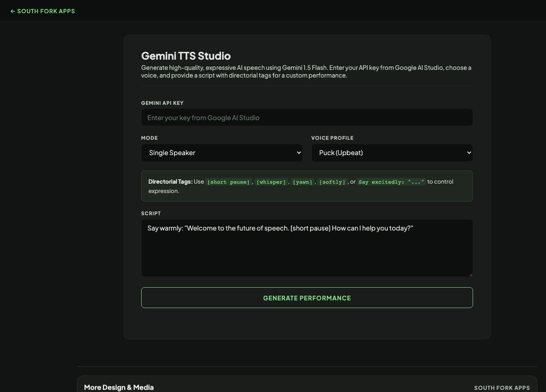Click the Gemini API Key label

(x=163, y=103)
